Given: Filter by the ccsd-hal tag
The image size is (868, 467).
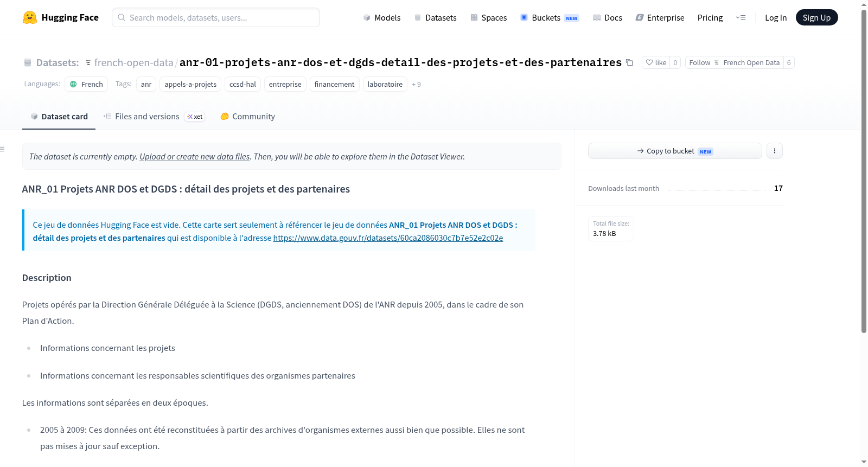Looking at the screenshot, I should pyautogui.click(x=242, y=84).
